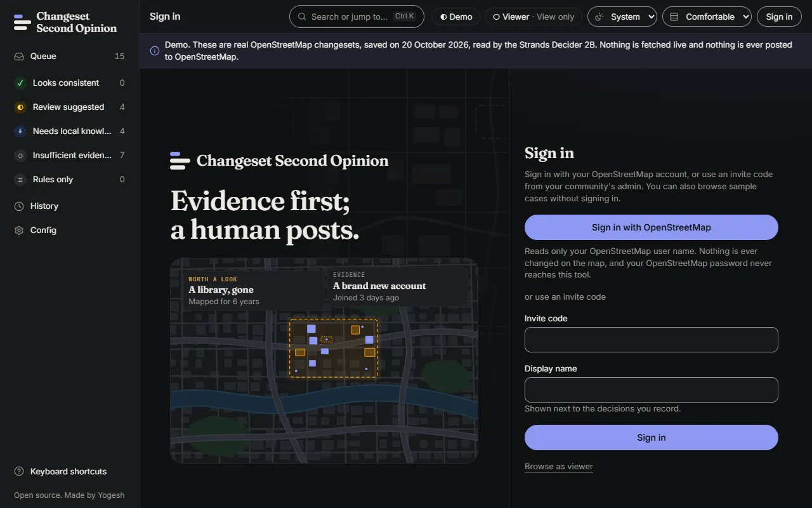Click the Insufficient evidence circle icon

(20, 156)
